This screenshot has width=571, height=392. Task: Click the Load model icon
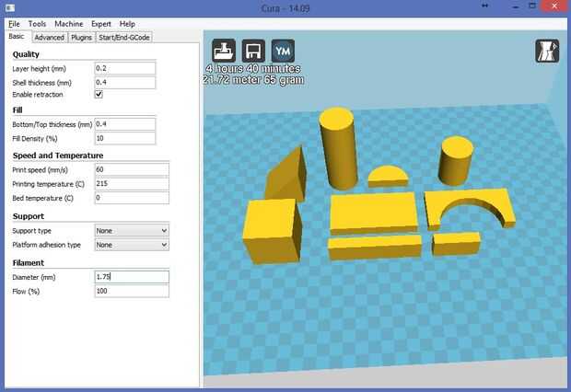point(224,51)
